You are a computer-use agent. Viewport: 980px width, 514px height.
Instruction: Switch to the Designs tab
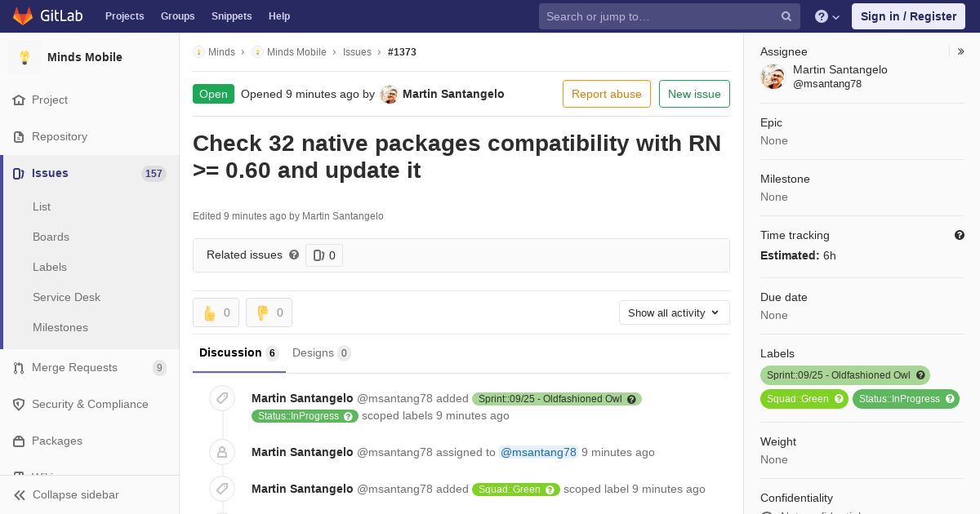point(322,353)
